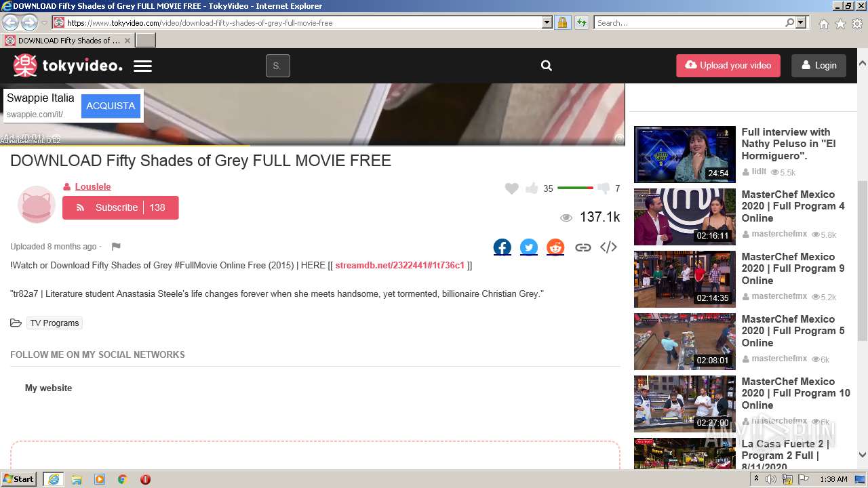Share video on Twitter
868x488 pixels.
coord(529,247)
